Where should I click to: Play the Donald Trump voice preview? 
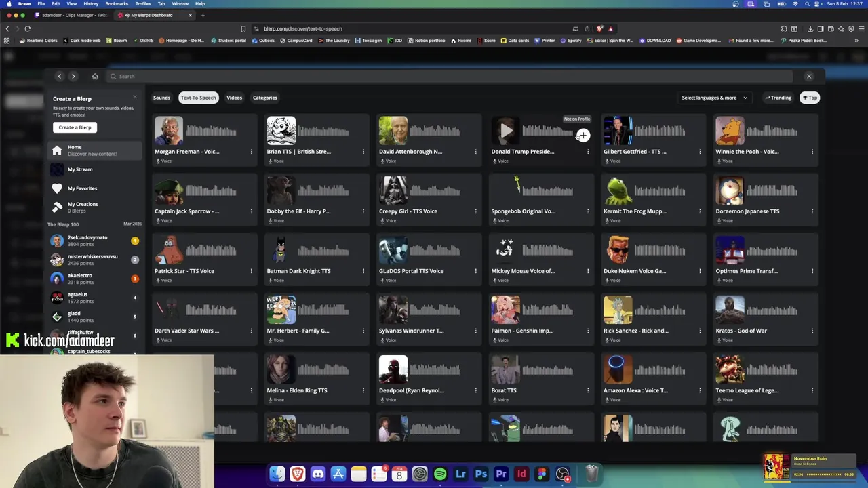click(x=506, y=131)
